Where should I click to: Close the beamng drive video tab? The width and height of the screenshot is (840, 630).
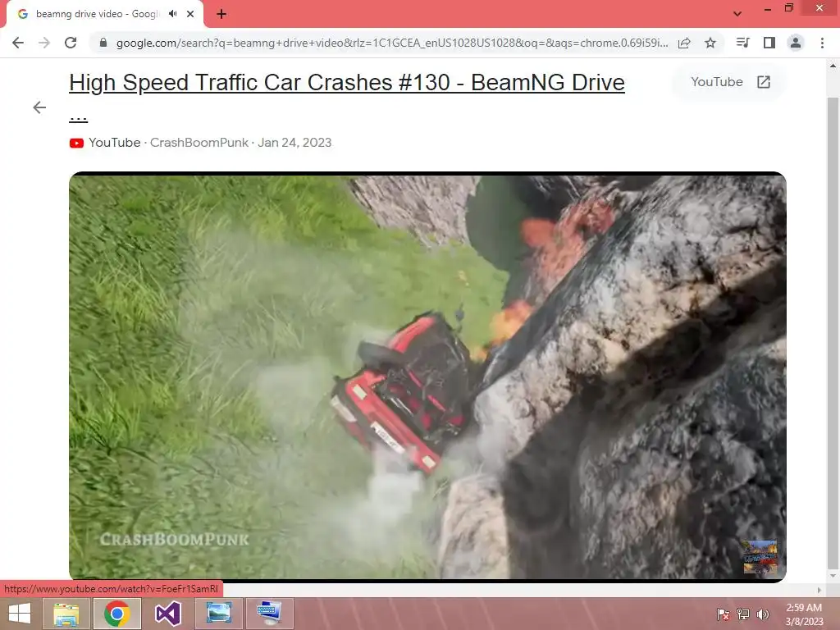(190, 14)
